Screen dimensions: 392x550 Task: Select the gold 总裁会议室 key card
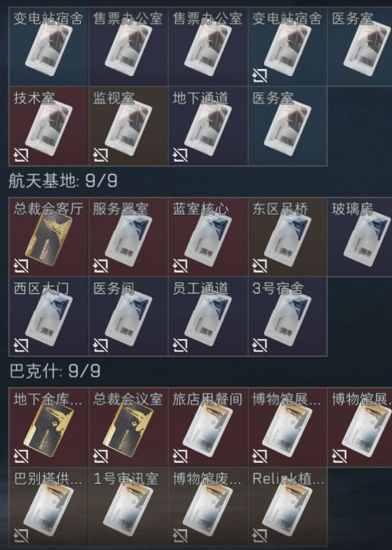(x=128, y=428)
